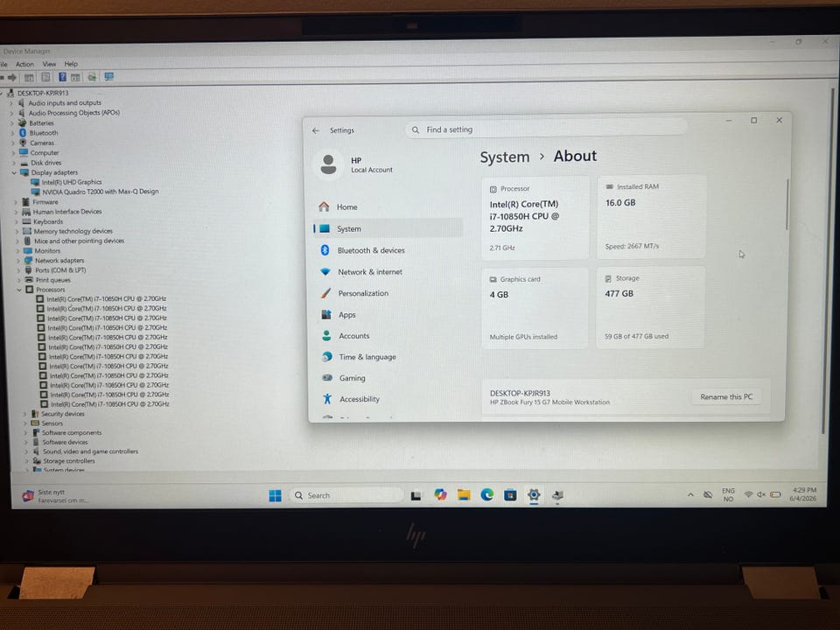
Task: Click scan for hardware changes monitor icon
Action: [x=108, y=77]
